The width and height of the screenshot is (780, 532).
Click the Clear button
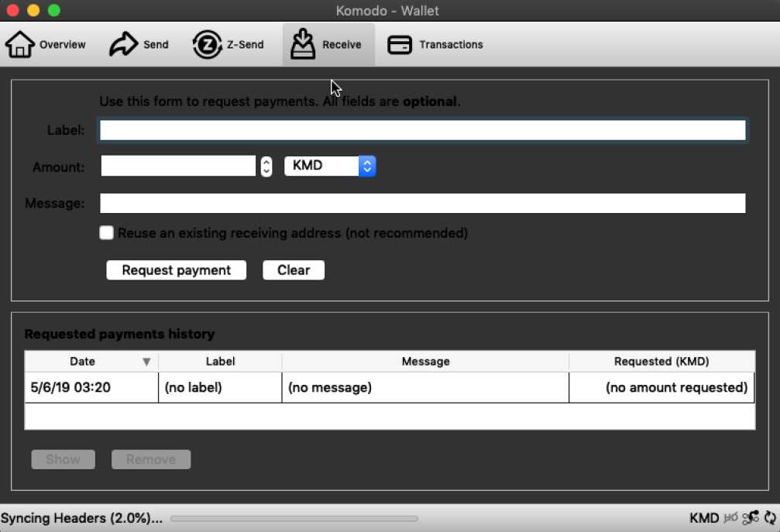point(294,270)
